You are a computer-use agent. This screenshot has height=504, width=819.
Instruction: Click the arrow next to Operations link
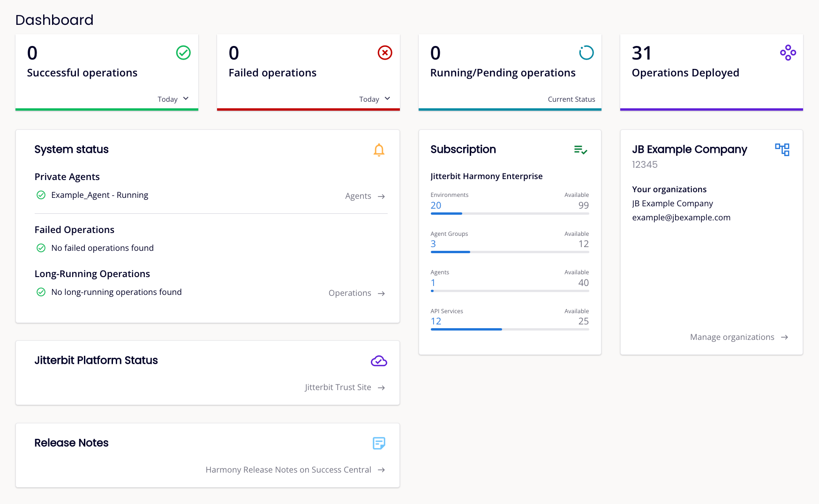point(382,293)
